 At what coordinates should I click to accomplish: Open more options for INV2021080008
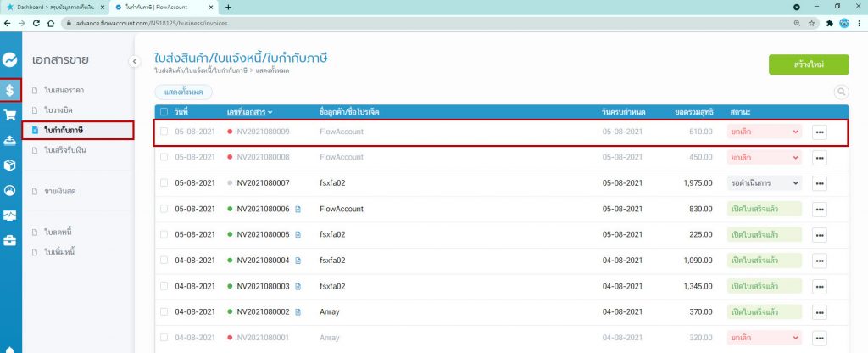820,157
